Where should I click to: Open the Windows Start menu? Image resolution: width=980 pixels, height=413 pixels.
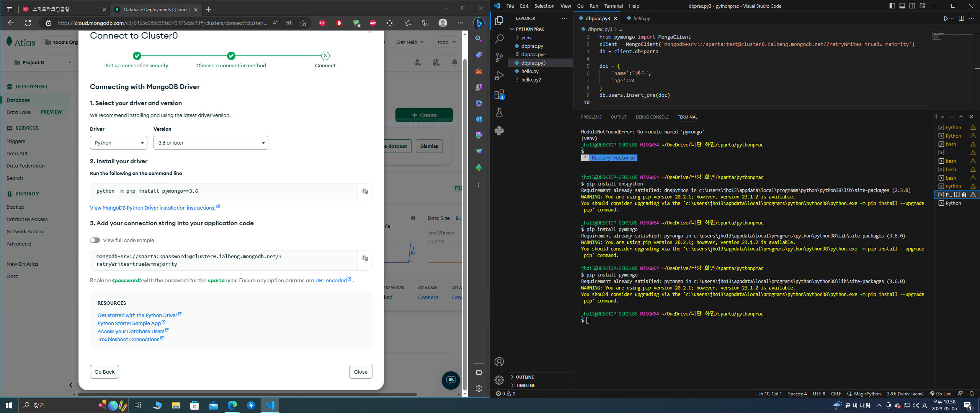coord(9,405)
